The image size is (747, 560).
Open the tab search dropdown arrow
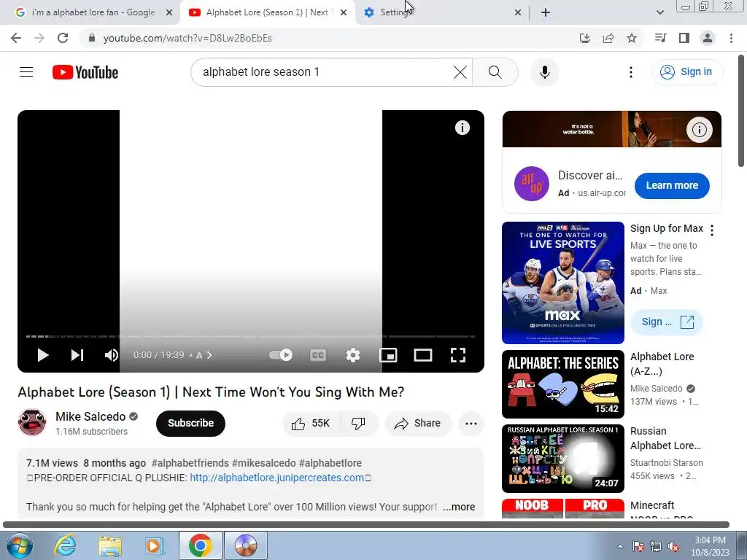click(x=659, y=13)
